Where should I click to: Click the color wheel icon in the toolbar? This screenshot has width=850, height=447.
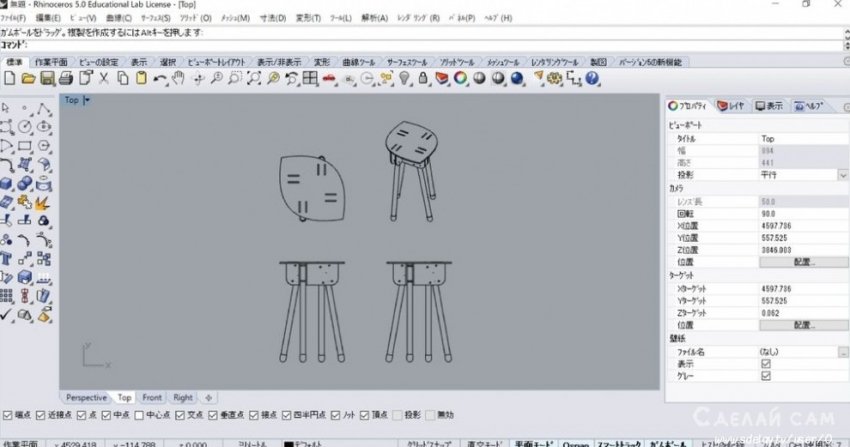click(x=460, y=78)
